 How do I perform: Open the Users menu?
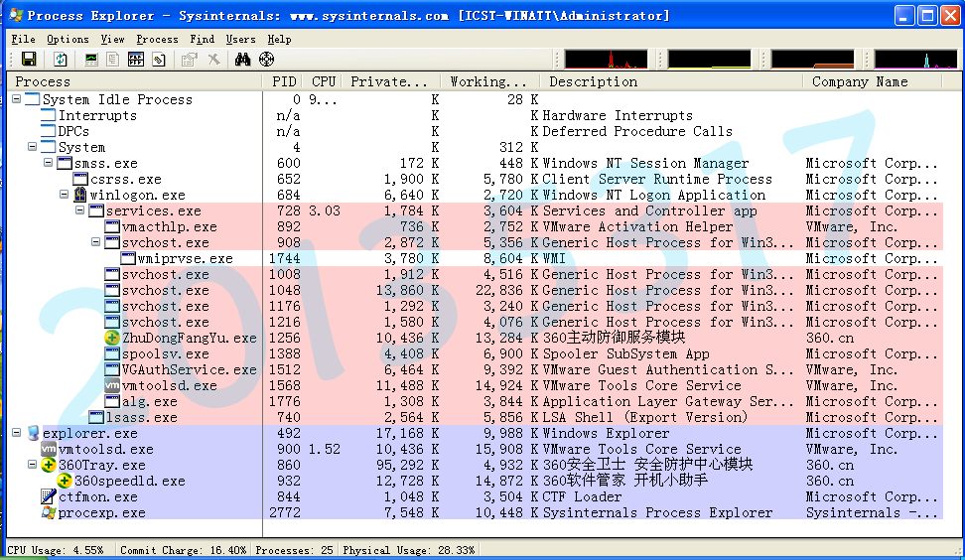(x=241, y=39)
